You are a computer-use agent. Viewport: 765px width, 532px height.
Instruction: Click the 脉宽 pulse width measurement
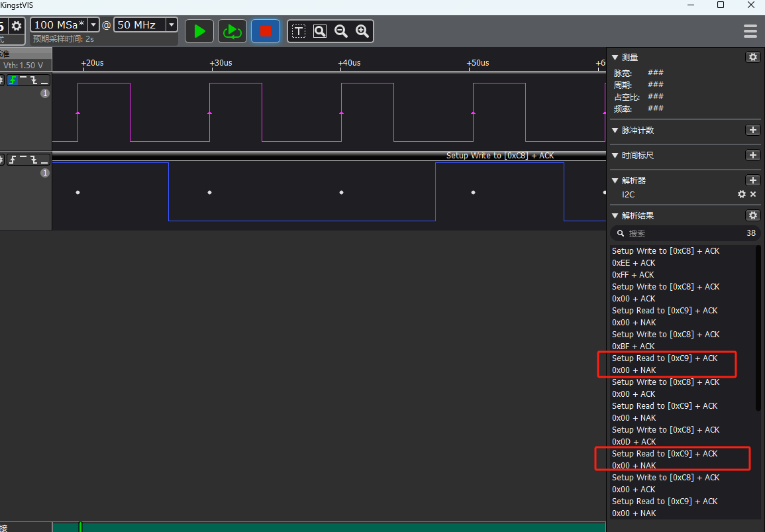point(638,73)
